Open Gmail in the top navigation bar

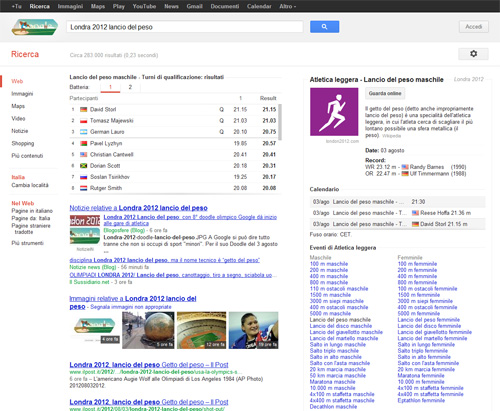[x=194, y=6]
